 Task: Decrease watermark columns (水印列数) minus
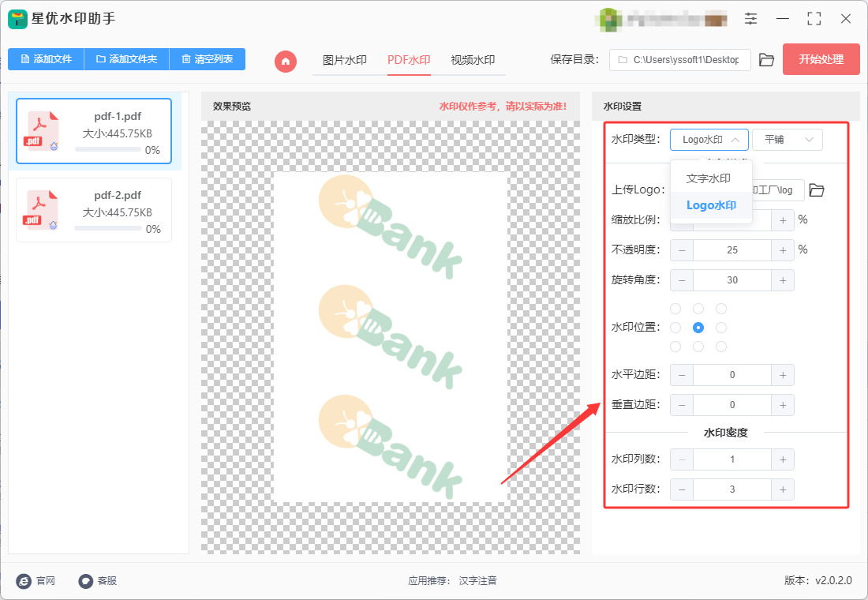(x=682, y=459)
